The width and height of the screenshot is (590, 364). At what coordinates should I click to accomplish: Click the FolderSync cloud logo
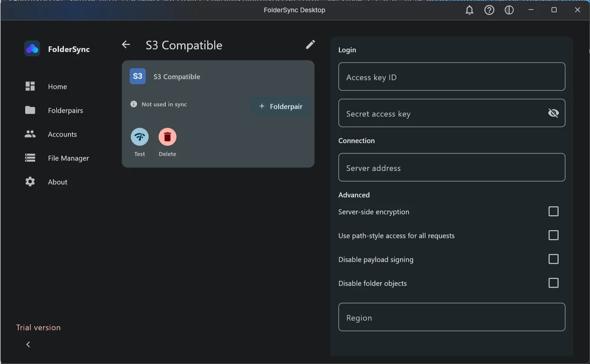click(32, 49)
